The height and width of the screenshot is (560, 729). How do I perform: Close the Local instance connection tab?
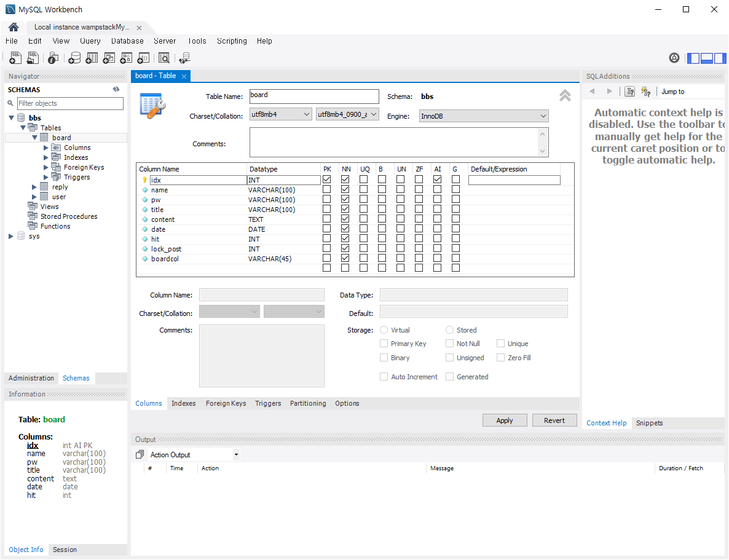click(x=139, y=28)
